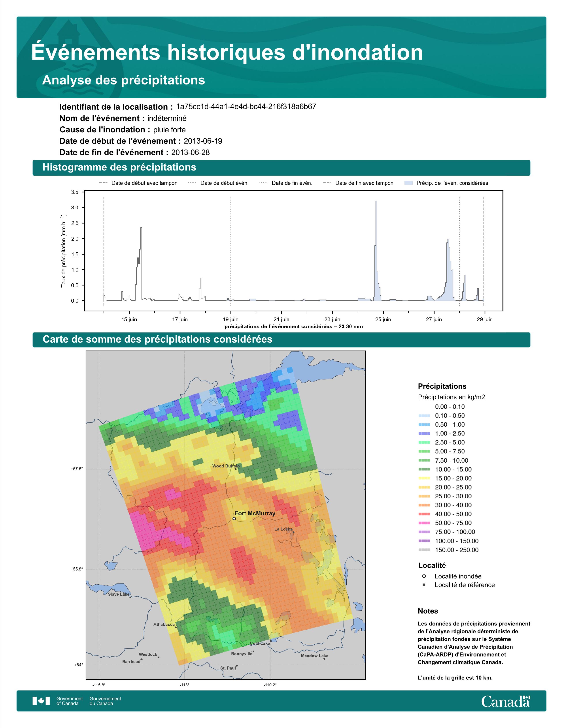Click the start date 2013-06-19
The image size is (563, 728).
tap(203, 141)
